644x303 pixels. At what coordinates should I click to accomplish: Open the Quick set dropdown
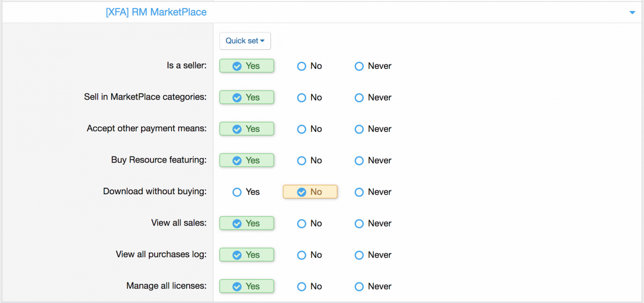[245, 41]
